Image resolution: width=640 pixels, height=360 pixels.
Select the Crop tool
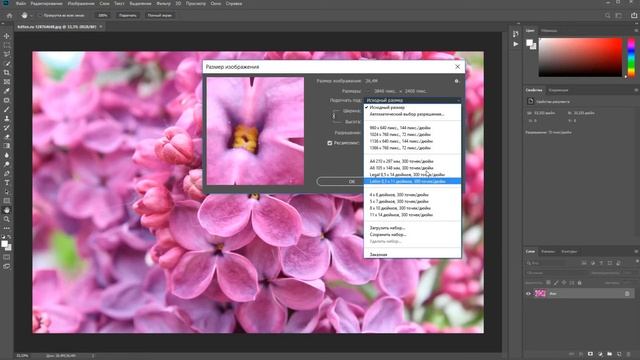coord(7,73)
